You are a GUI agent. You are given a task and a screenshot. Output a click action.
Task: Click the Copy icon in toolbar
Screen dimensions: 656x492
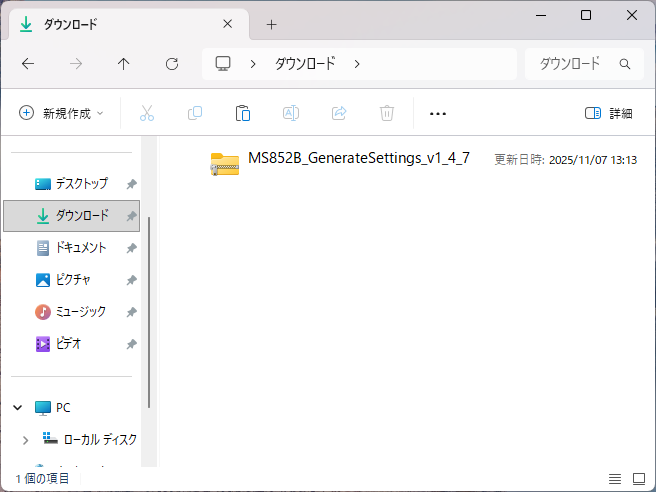195,113
